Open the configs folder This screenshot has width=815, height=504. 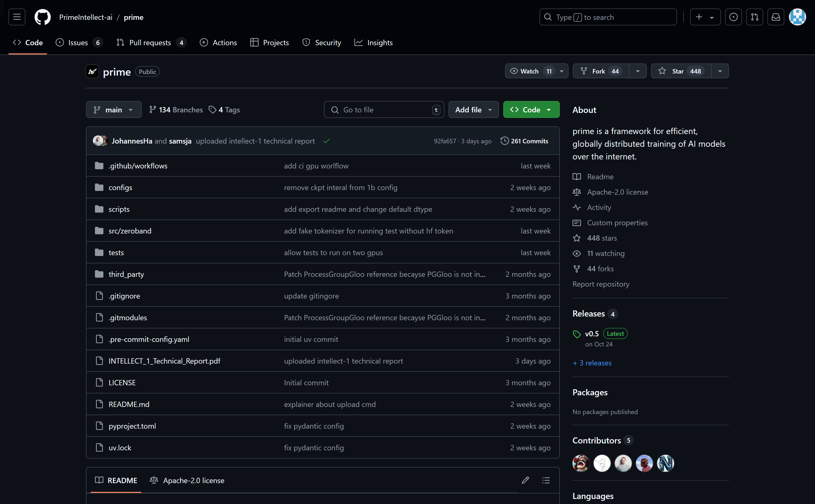coord(120,187)
